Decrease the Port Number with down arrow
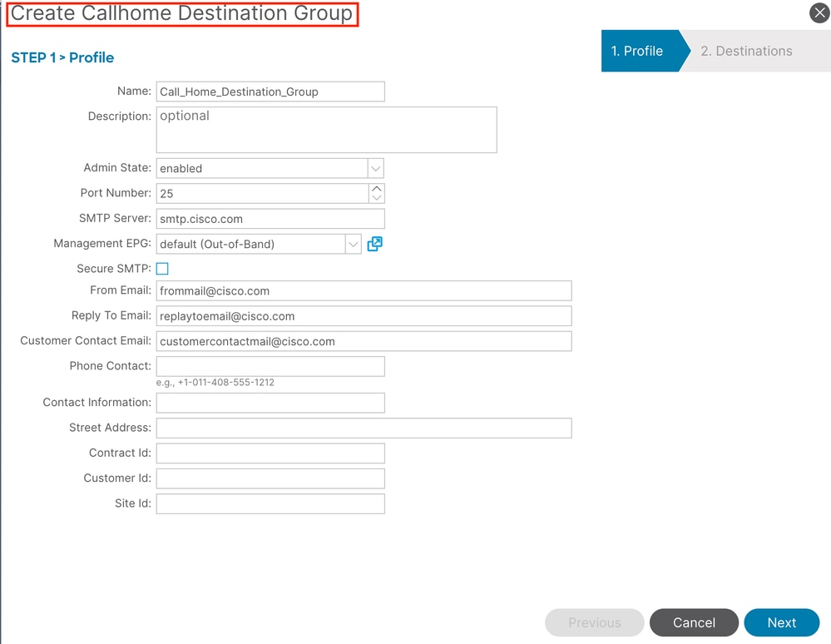 (377, 198)
